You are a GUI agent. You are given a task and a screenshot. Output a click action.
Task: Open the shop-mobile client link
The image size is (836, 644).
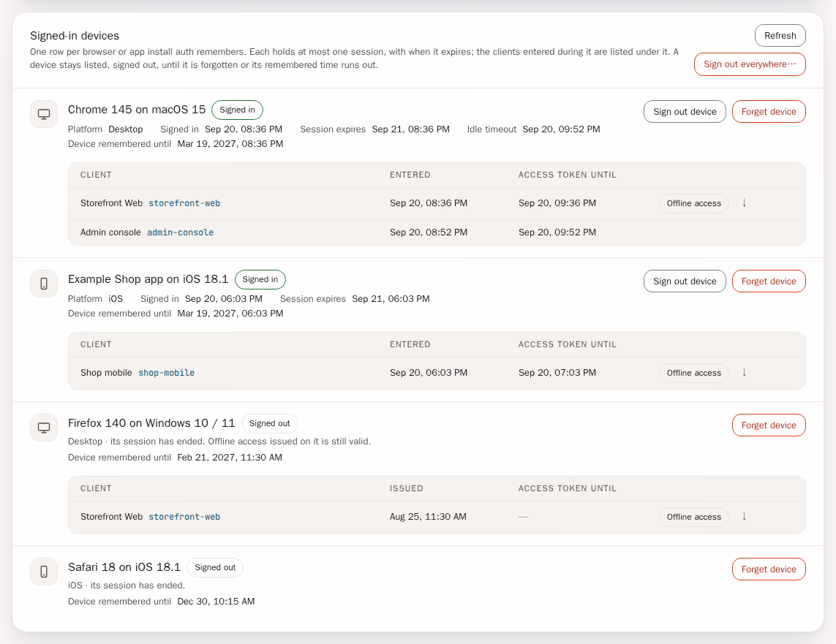(166, 373)
